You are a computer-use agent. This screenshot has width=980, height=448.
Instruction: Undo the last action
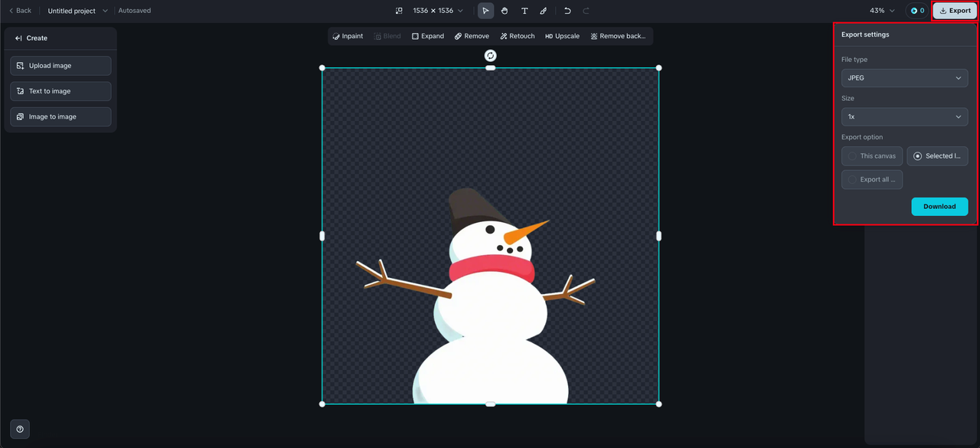tap(567, 11)
